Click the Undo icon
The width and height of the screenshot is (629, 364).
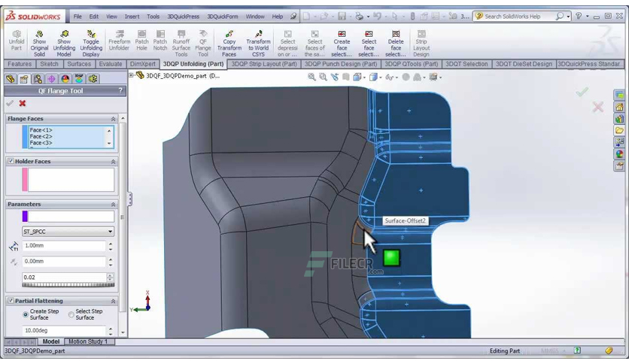[x=377, y=16]
